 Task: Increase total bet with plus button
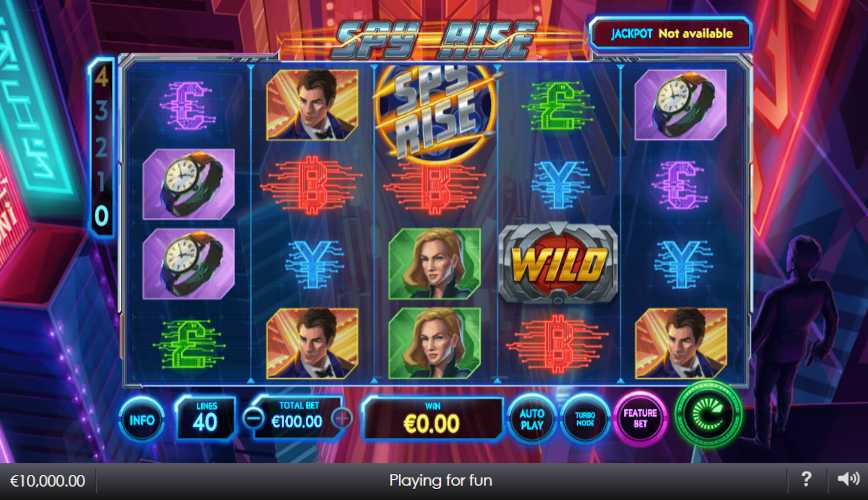pos(342,418)
